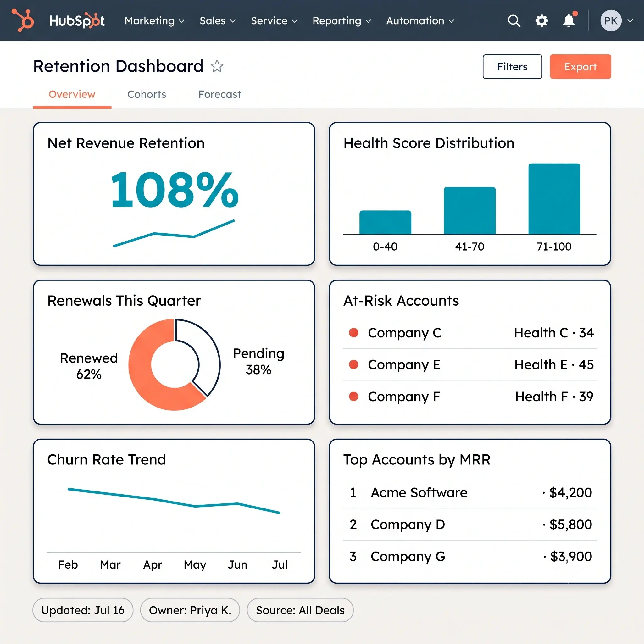The height and width of the screenshot is (644, 644).
Task: Click the Filters button
Action: [x=512, y=67]
